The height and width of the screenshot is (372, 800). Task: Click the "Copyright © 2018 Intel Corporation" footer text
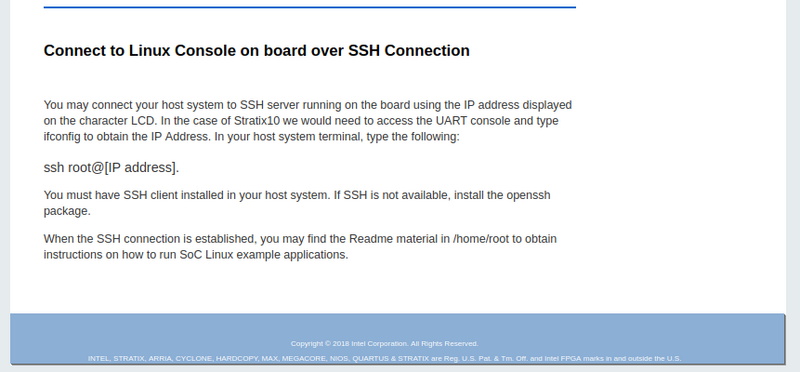coord(349,343)
